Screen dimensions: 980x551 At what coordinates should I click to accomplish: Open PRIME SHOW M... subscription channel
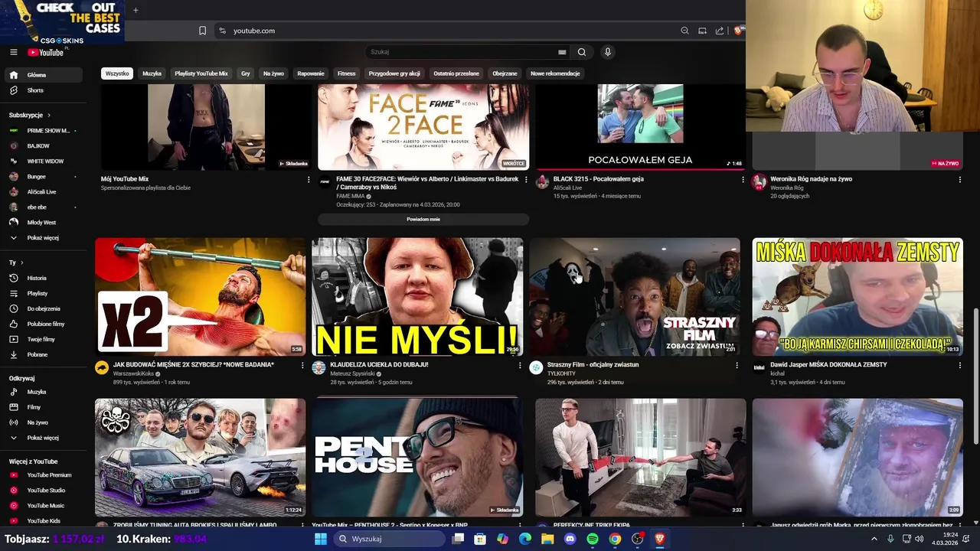(x=43, y=130)
